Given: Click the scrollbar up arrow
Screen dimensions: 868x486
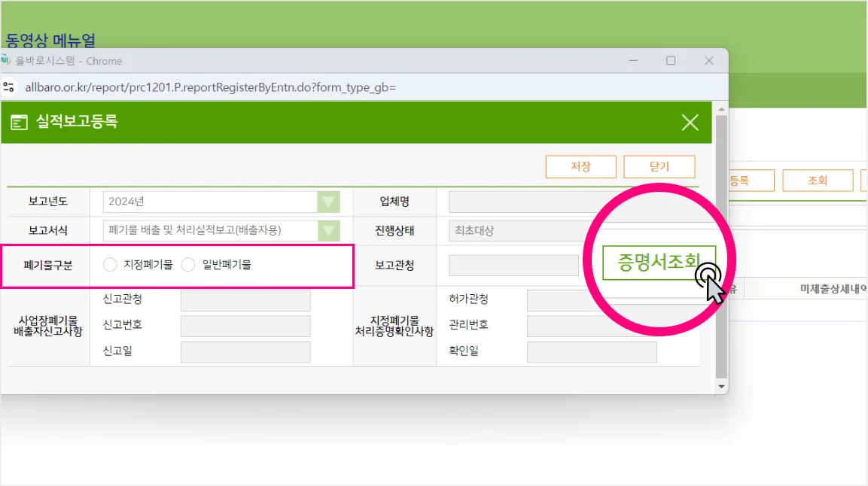Looking at the screenshot, I should pyautogui.click(x=719, y=109).
